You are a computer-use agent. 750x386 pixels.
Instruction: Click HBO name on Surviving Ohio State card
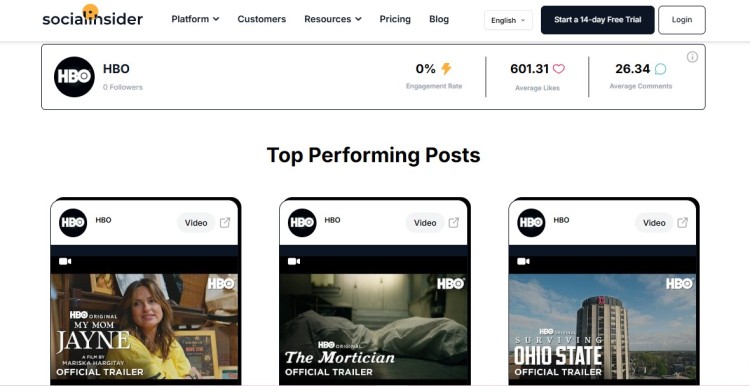(x=562, y=220)
